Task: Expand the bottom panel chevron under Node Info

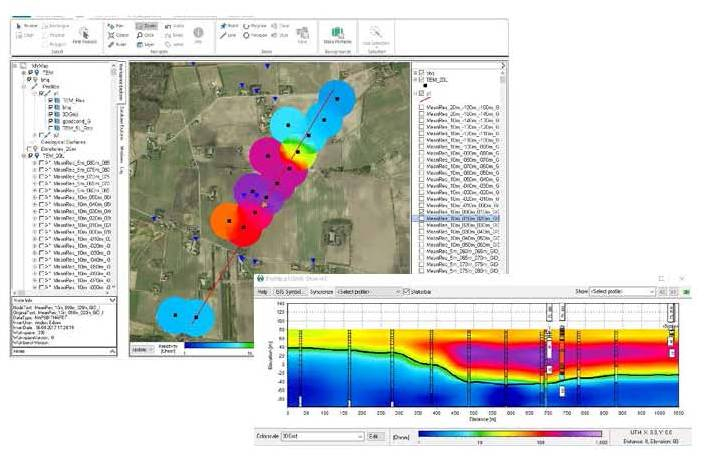Action: click(112, 351)
